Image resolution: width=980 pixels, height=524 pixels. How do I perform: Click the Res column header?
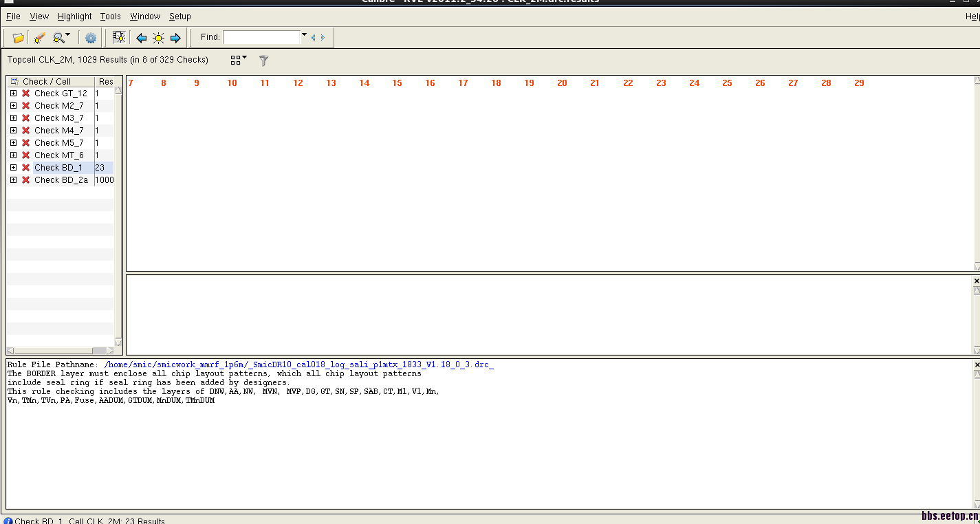[x=105, y=81]
